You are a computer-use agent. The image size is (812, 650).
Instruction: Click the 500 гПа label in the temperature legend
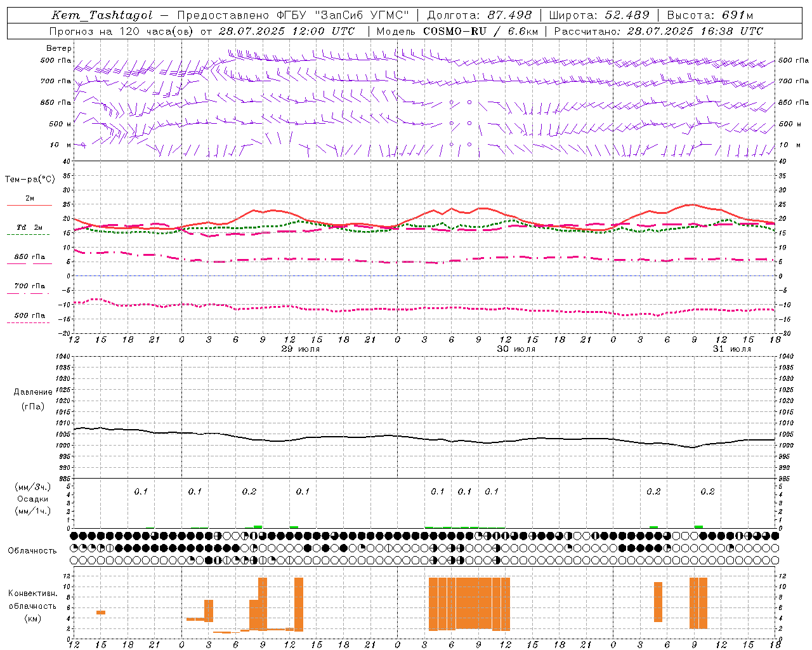click(x=29, y=315)
